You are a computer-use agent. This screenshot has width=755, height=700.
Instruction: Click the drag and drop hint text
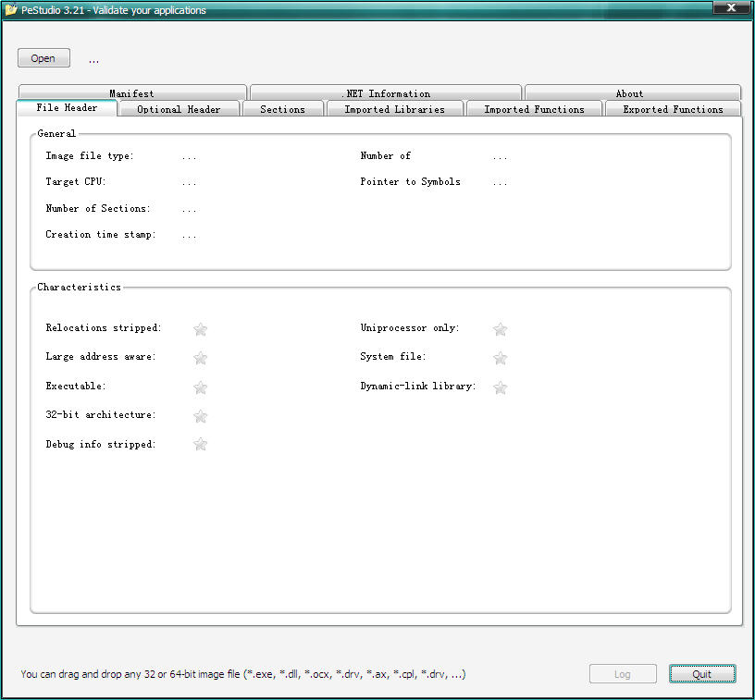click(x=243, y=674)
